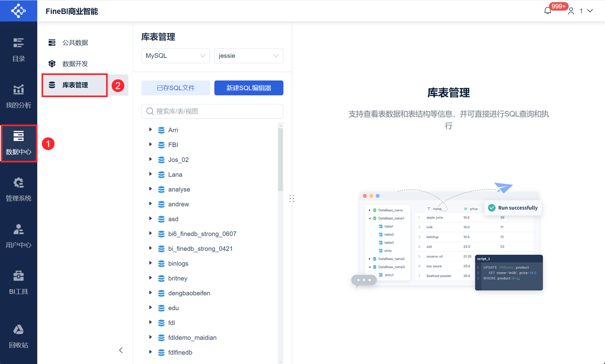Click the FBI database icon
605x364 pixels.
[x=161, y=145]
